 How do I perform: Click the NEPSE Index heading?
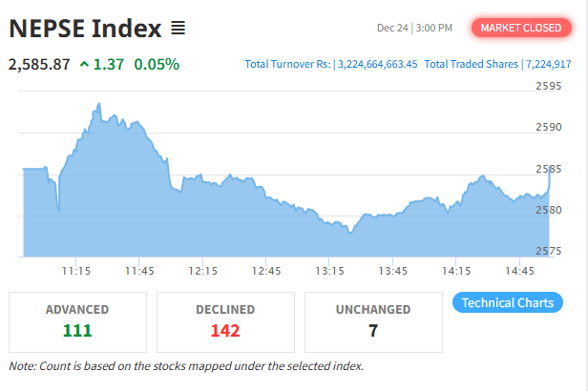tap(85, 29)
